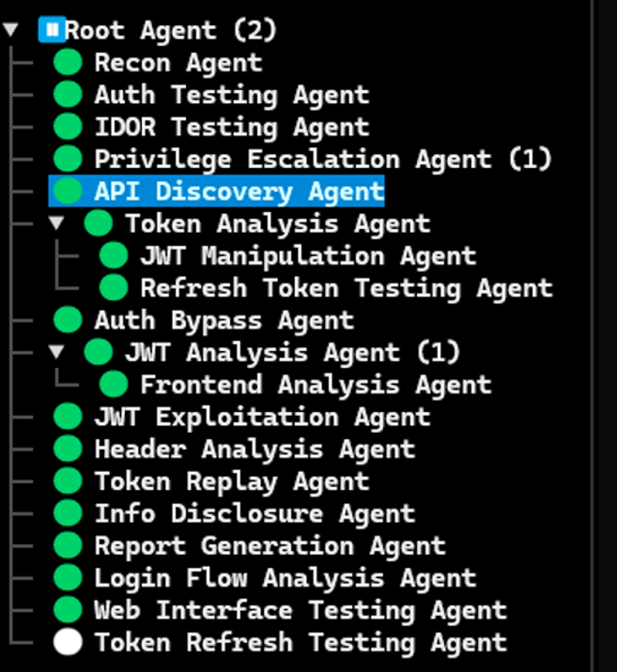617x672 pixels.
Task: Click the green dot beside Report Generation Agent
Action: point(68,545)
